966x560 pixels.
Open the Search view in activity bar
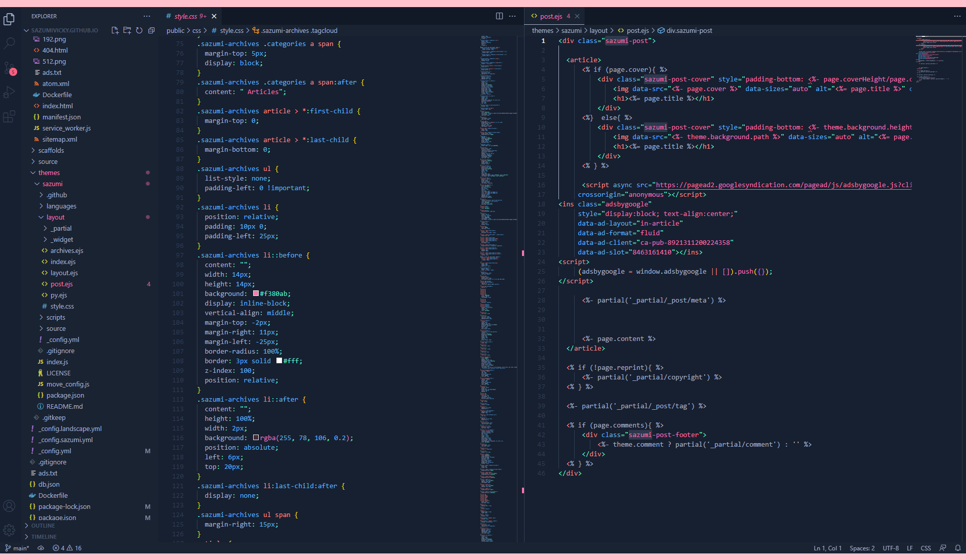[9, 44]
